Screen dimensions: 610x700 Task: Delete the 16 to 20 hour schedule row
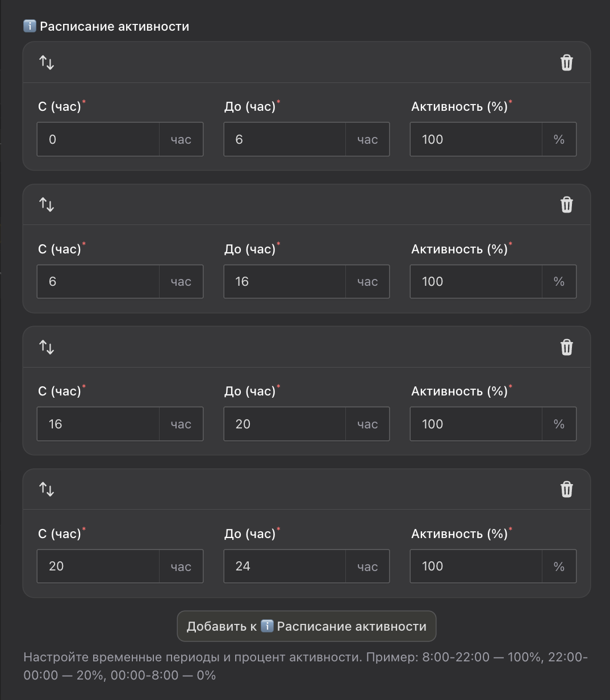566,347
